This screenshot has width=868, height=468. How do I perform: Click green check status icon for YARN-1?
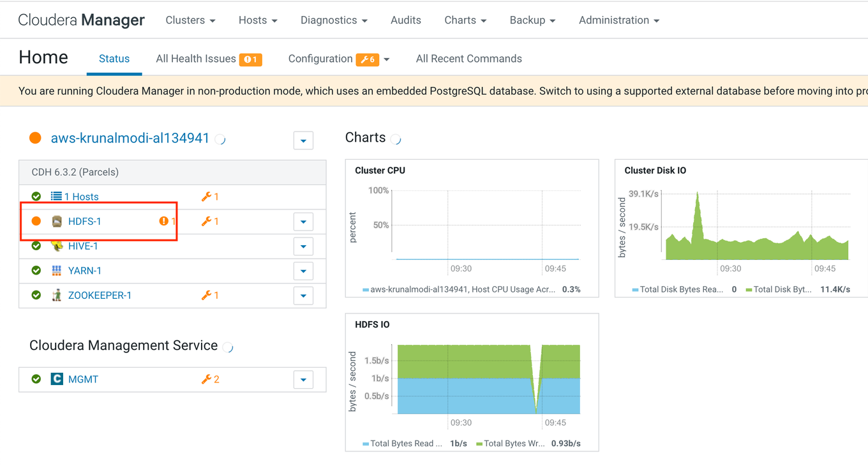36,271
